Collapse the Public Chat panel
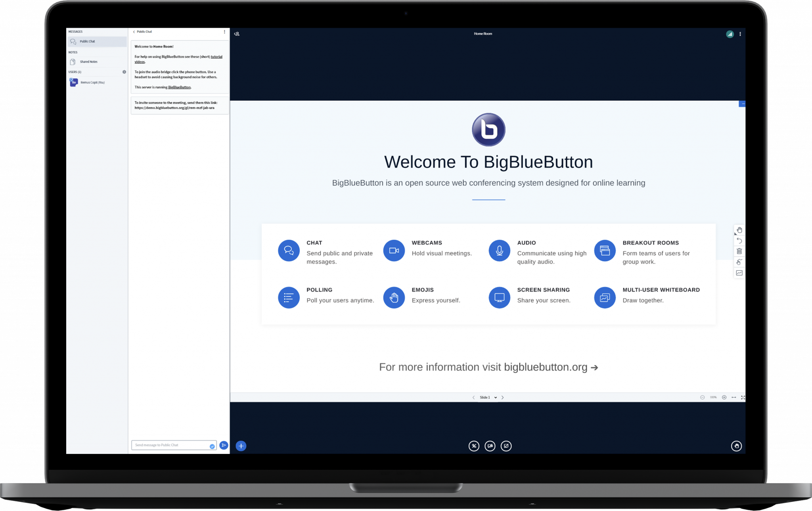Viewport: 812px width, 511px height. point(134,32)
